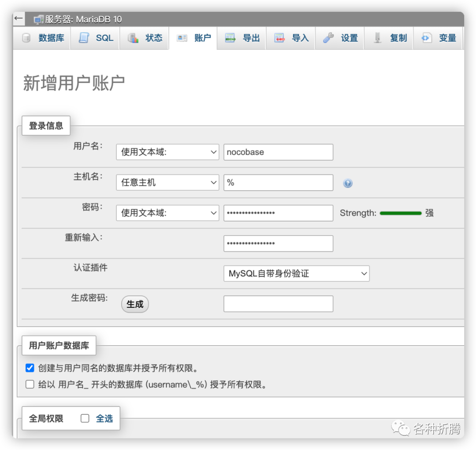Click the status chart icon
The width and height of the screenshot is (476, 450).
pyautogui.click(x=133, y=38)
